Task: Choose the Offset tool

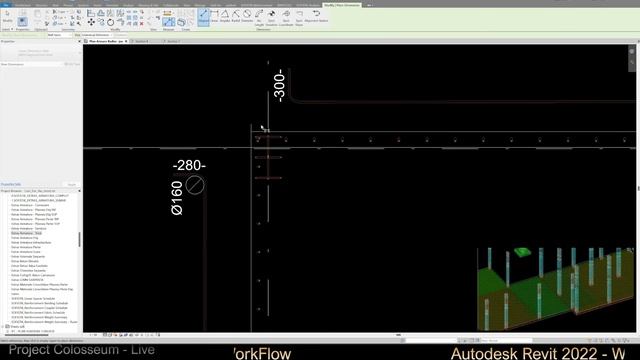Action: pyautogui.click(x=100, y=14)
